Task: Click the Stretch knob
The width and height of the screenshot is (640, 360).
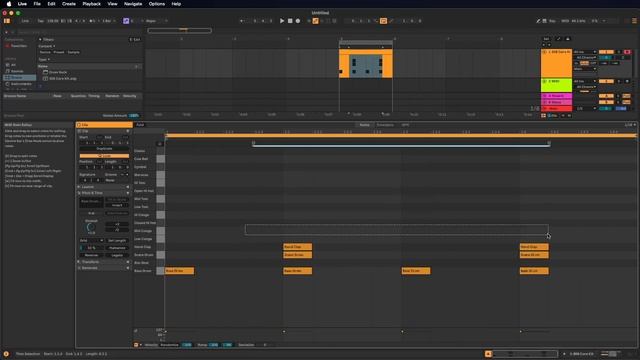Action: coord(91,227)
